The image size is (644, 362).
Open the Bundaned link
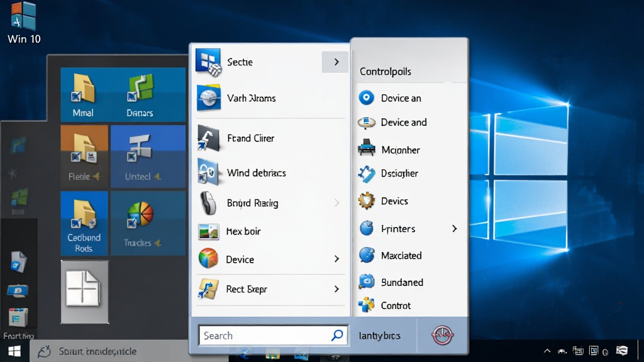point(402,282)
